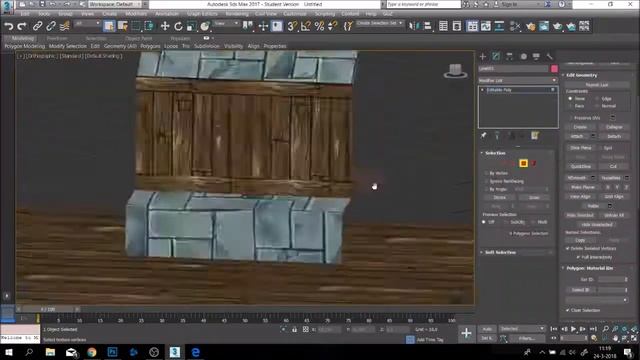Open Create Selection Set dropdown
The width and height of the screenshot is (640, 360).
[380, 23]
